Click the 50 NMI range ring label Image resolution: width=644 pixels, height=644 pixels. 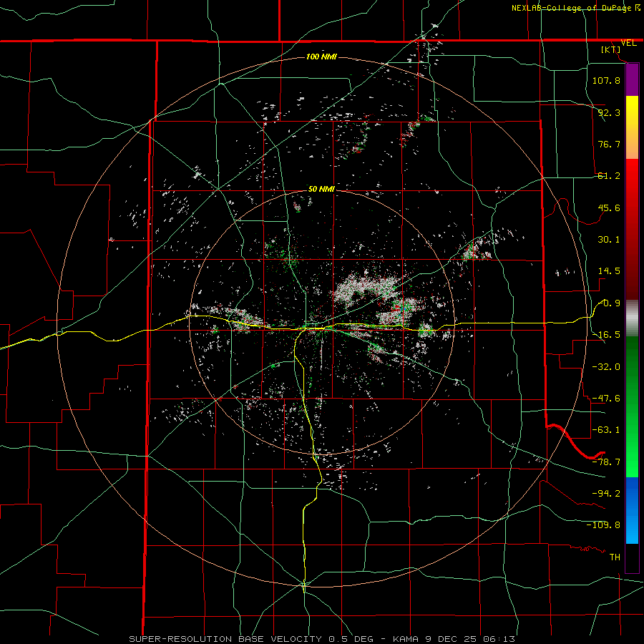click(x=321, y=189)
